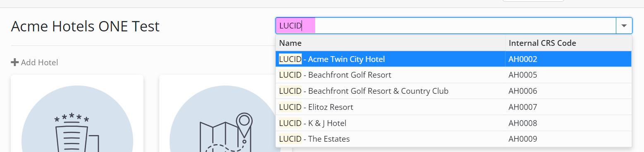This screenshot has width=644, height=152.
Task: Click into the LUCID search input field
Action: [446, 26]
